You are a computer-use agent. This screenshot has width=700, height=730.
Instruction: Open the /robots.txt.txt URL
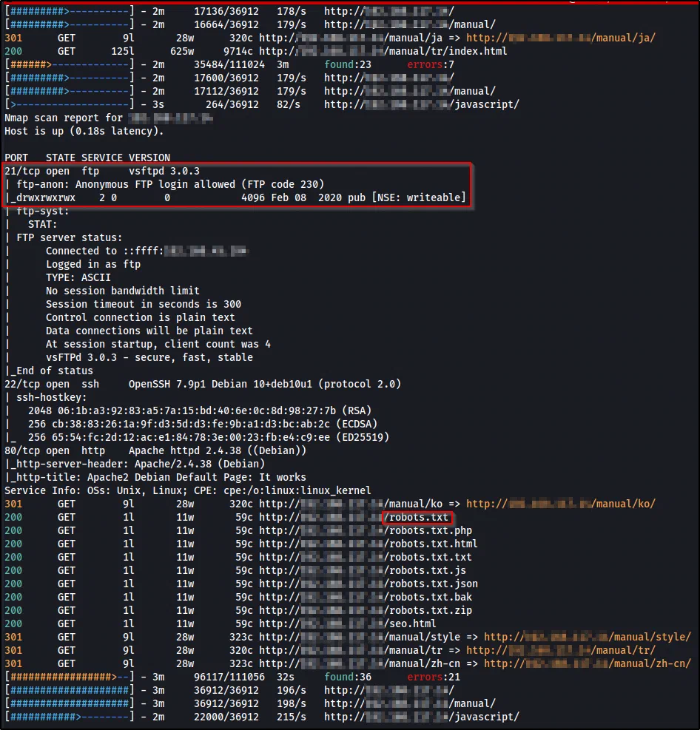(366, 557)
